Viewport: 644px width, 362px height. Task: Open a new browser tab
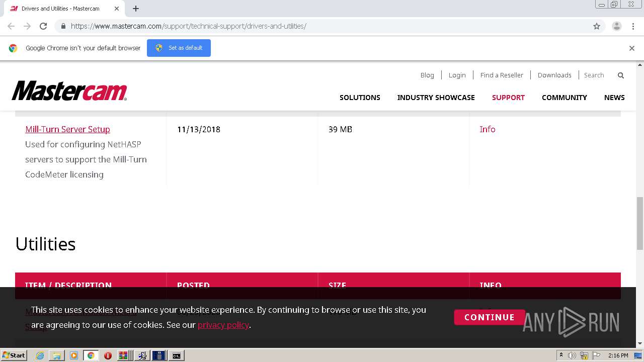pyautogui.click(x=136, y=9)
